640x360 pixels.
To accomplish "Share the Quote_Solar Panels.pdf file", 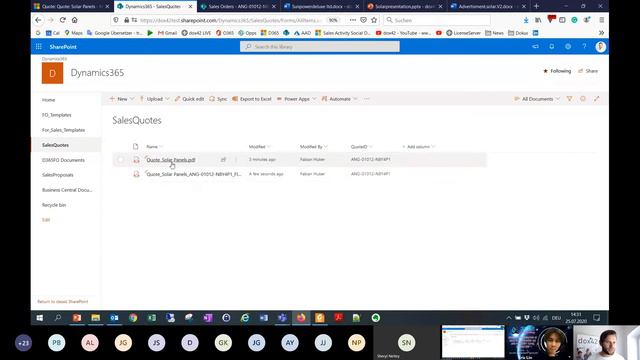I will pos(223,160).
